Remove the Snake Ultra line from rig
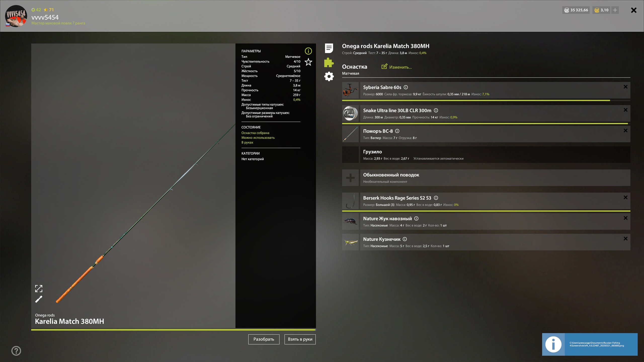 point(625,110)
